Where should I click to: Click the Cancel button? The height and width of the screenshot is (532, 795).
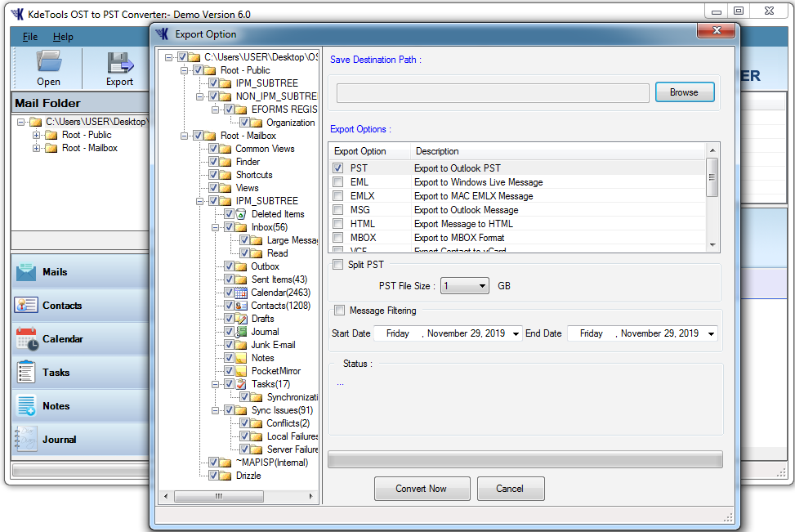[511, 489]
